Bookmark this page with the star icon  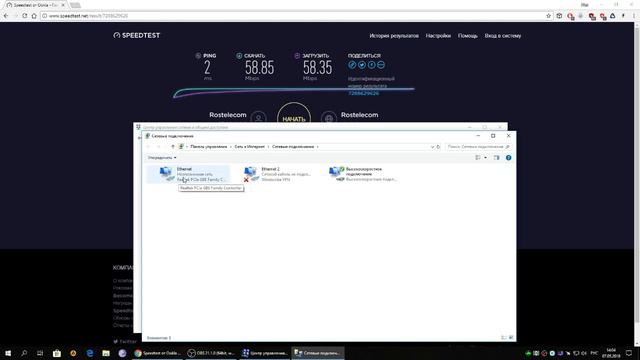click(548, 16)
